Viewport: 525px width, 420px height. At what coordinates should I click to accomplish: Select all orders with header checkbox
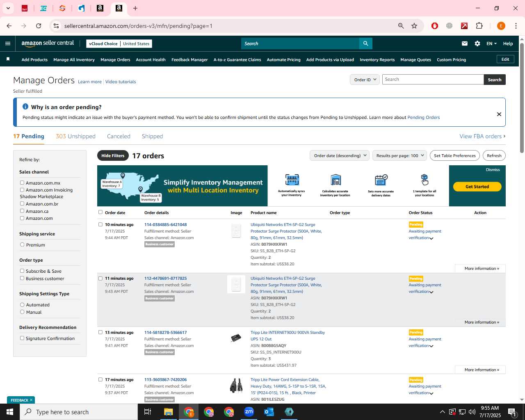click(x=100, y=212)
